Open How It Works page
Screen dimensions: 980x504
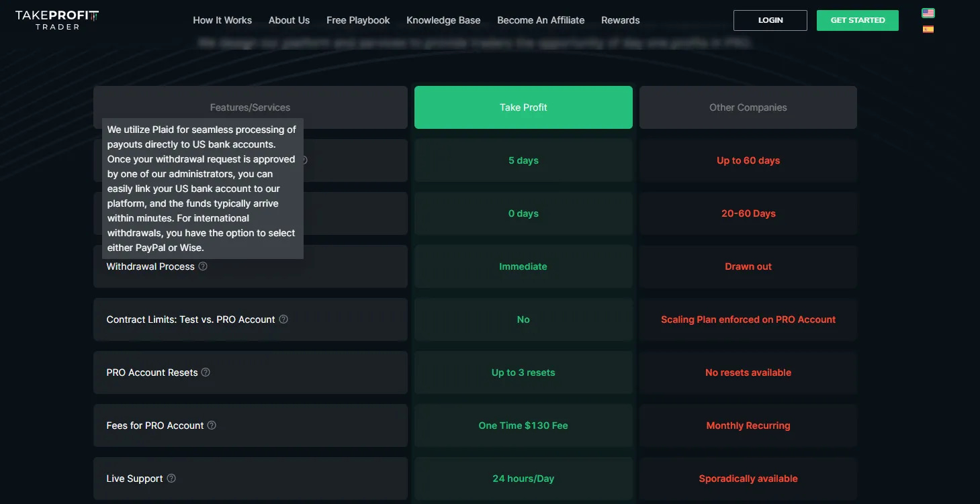click(x=222, y=20)
